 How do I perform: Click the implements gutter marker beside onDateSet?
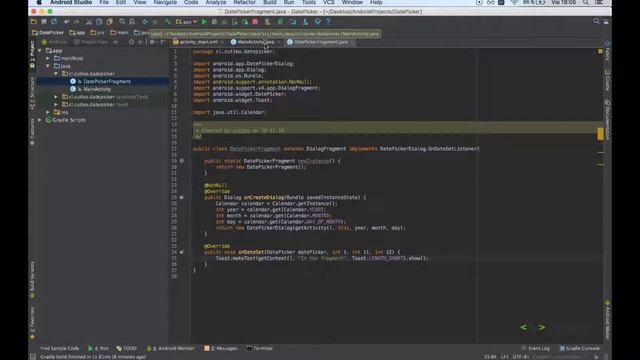(x=182, y=252)
